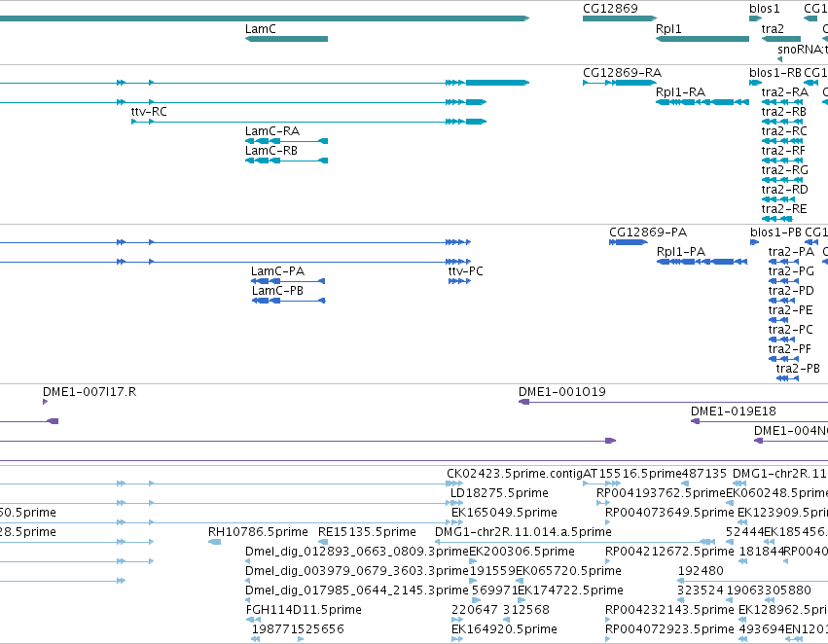Open the Dmel_dig_003979_0679_3603.3prime label
This screenshot has width=828, height=644.
click(357, 571)
